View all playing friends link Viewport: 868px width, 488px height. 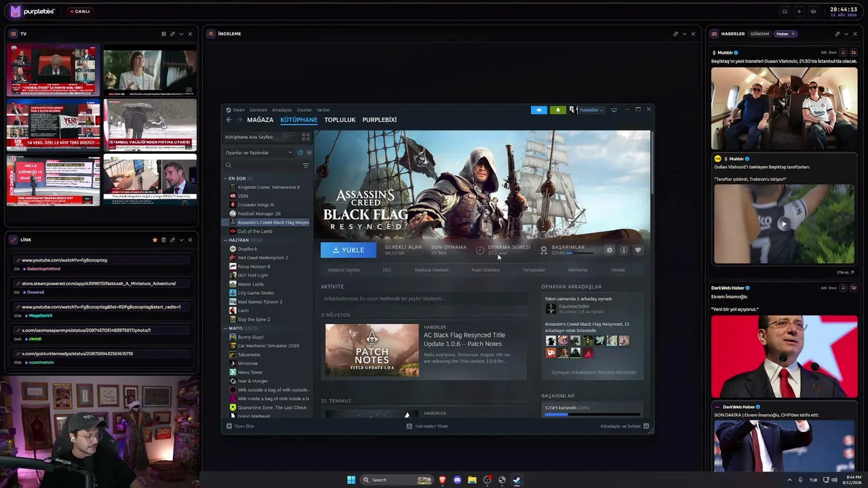click(x=593, y=372)
